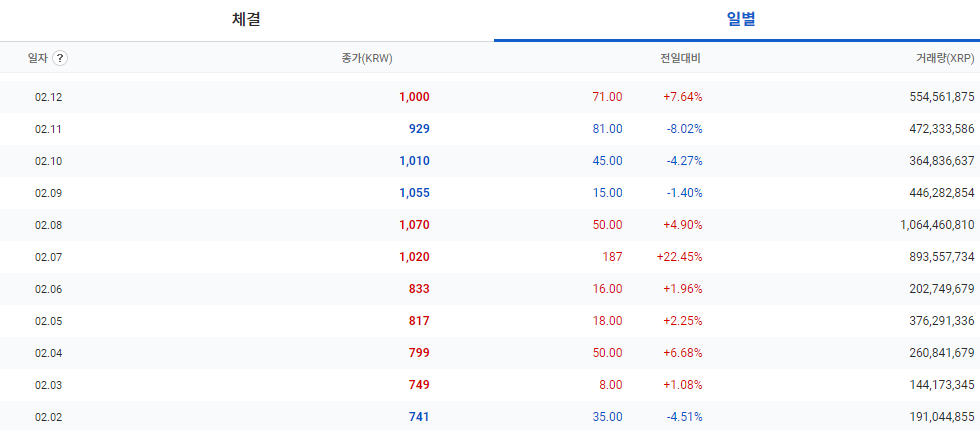The image size is (980, 430).
Task: Select the 02.08 date cell
Action: pos(49,224)
